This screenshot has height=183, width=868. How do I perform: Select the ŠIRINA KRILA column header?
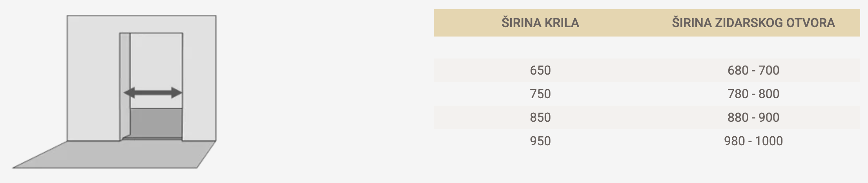click(540, 23)
